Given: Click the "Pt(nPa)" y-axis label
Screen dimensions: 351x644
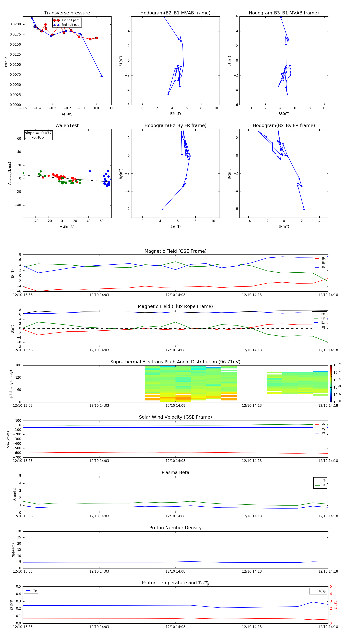Looking at the screenshot, I should pyautogui.click(x=6, y=61).
